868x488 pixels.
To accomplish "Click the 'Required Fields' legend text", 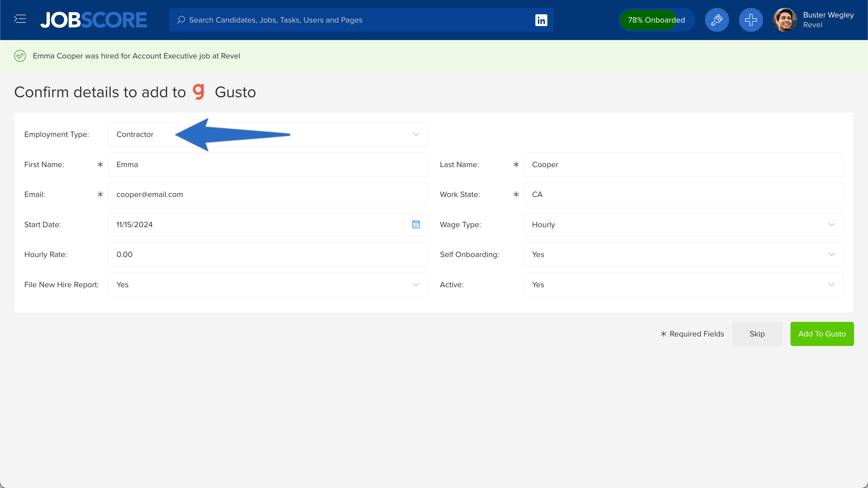I will [696, 334].
